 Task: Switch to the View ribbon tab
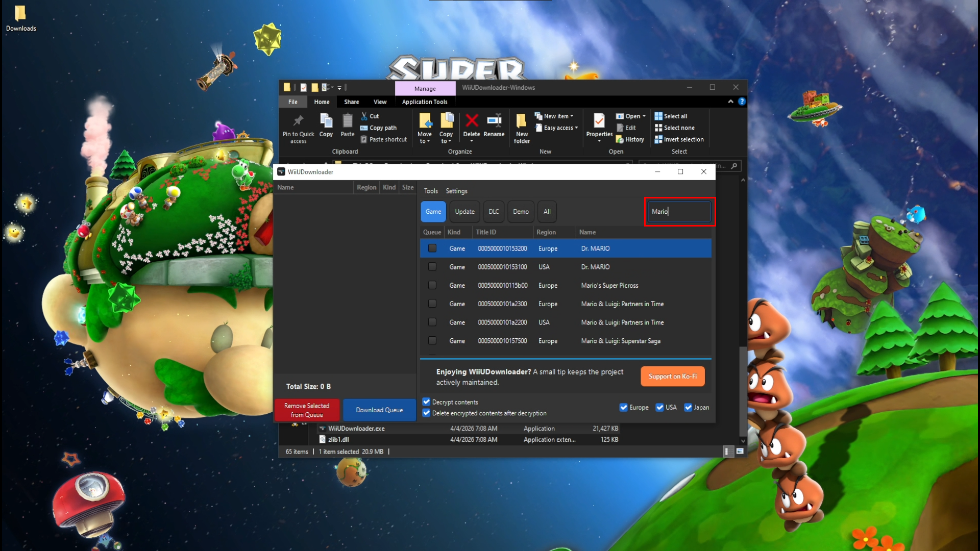tap(380, 102)
